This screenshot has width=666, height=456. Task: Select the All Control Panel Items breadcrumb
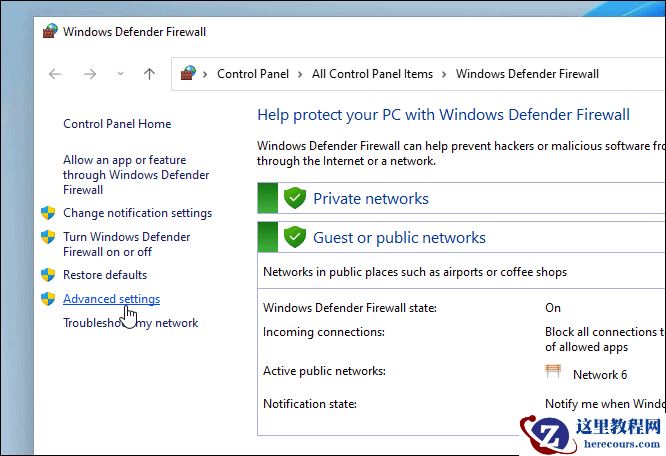coord(372,74)
